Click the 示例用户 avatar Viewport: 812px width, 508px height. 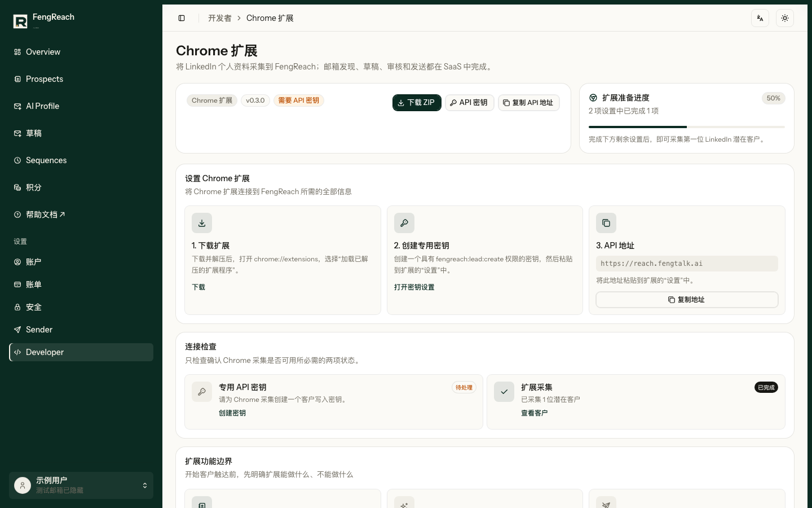(23, 485)
